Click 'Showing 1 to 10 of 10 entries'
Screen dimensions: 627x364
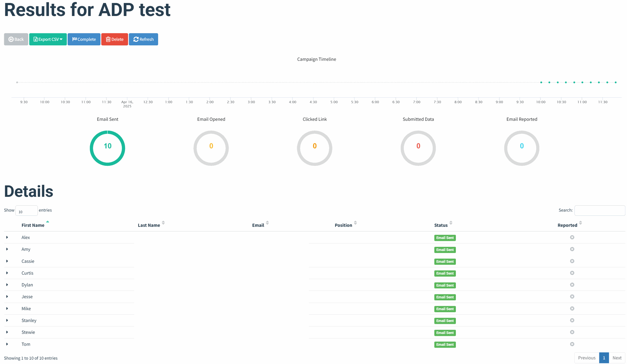point(31,358)
